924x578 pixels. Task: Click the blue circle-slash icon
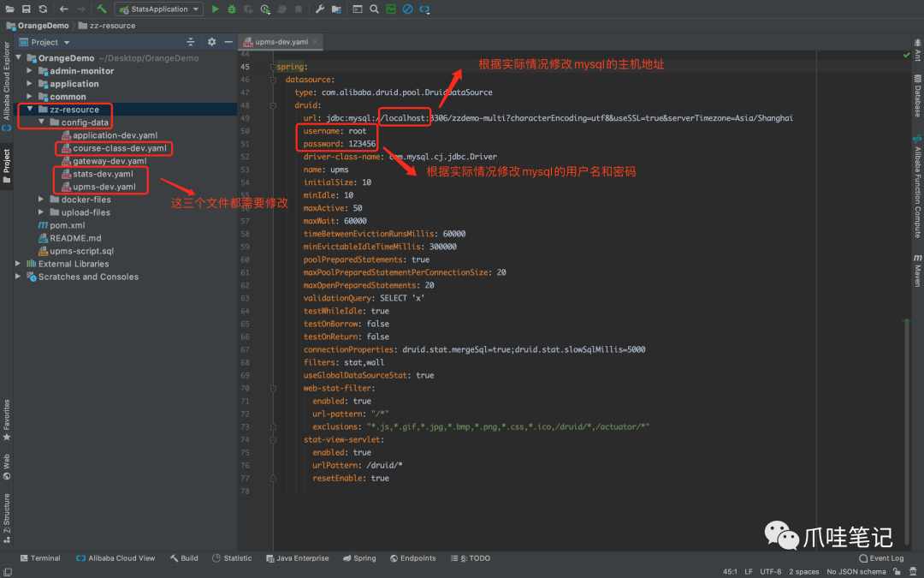tap(407, 9)
